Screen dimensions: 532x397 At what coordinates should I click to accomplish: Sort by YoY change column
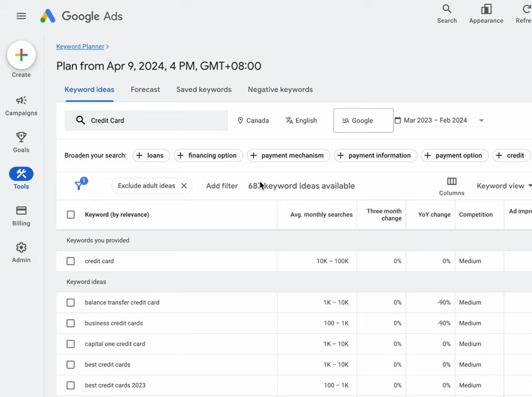434,215
